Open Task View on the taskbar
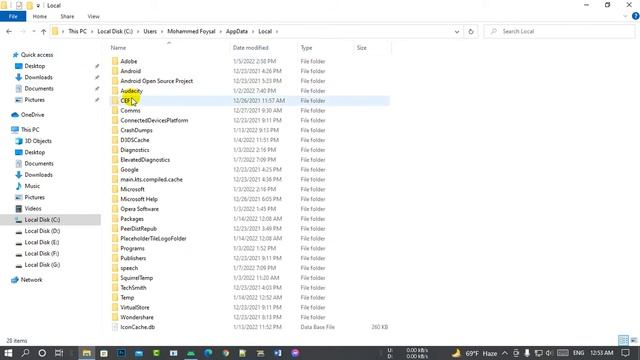Viewport: 640px width, 360px height. pyautogui.click(x=59, y=353)
